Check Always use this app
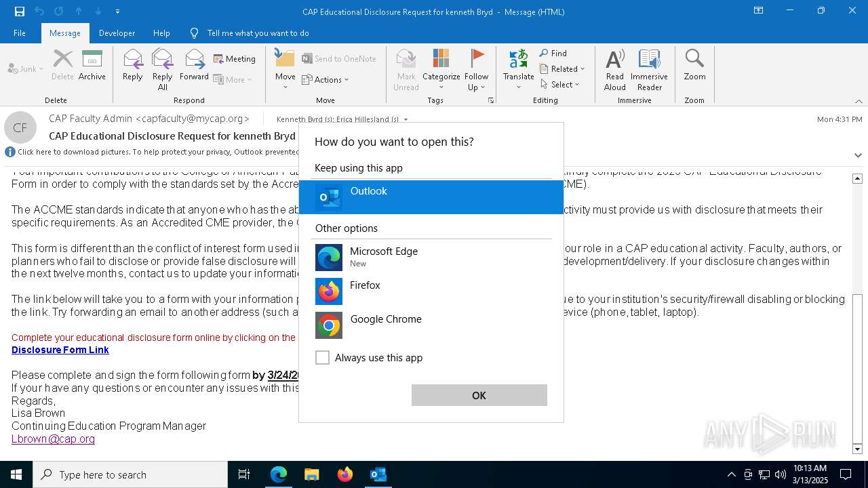Screen dimensions: 868x488 (322, 357)
